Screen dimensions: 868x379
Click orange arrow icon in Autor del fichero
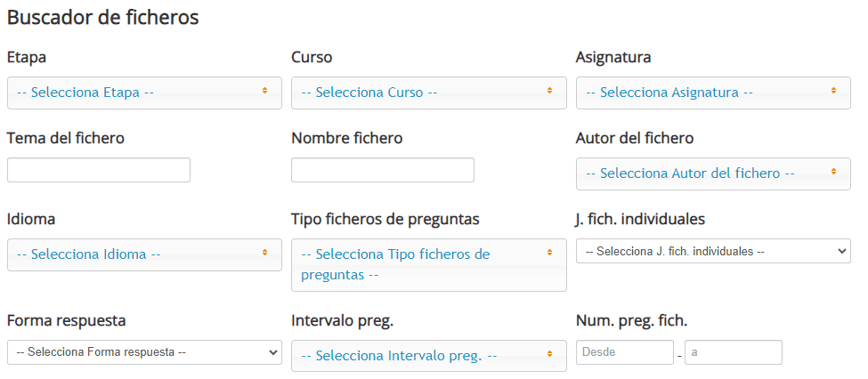[x=834, y=172]
